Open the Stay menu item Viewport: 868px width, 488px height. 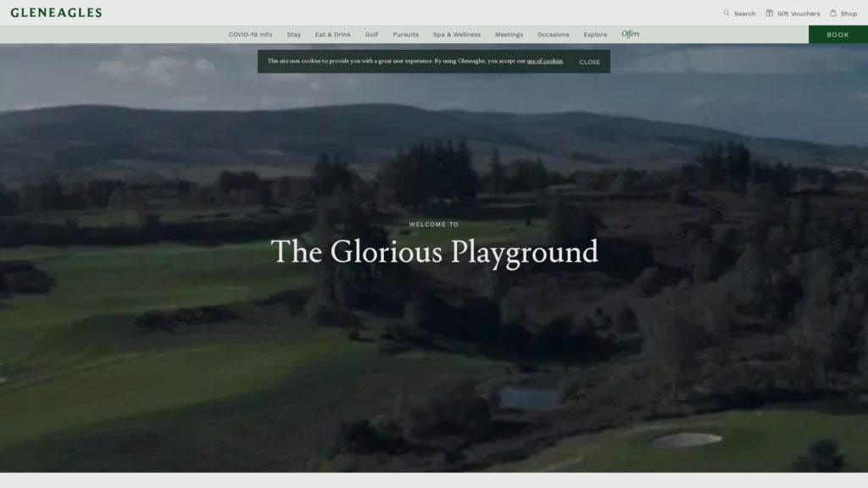pyautogui.click(x=293, y=35)
